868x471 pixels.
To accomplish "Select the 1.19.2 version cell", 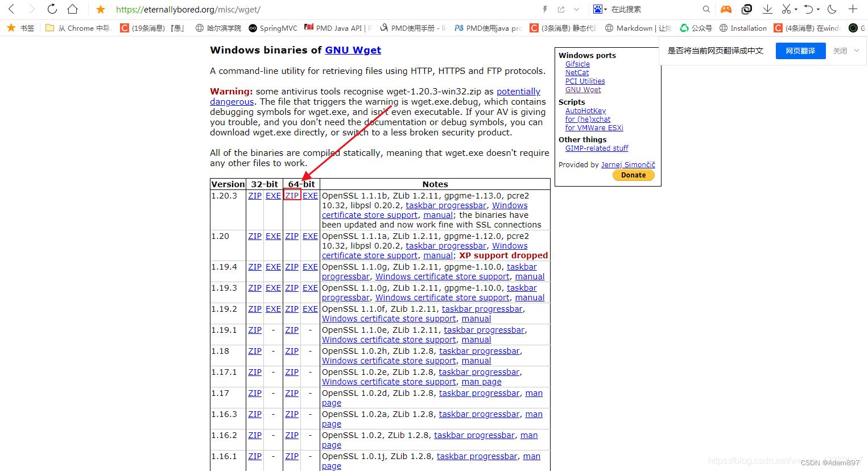I will (x=228, y=313).
